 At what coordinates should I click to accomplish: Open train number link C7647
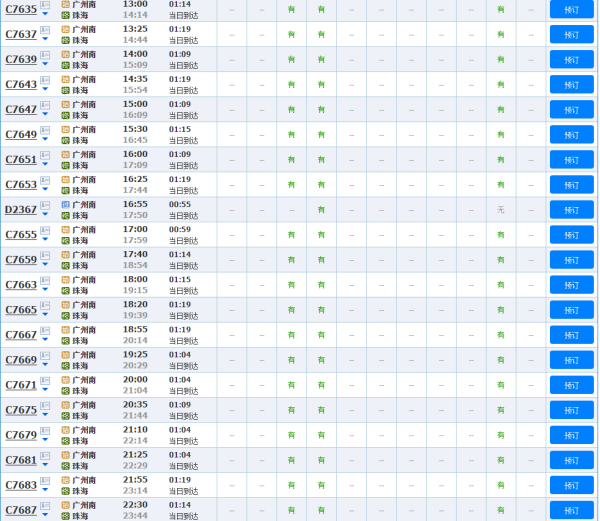pos(20,110)
